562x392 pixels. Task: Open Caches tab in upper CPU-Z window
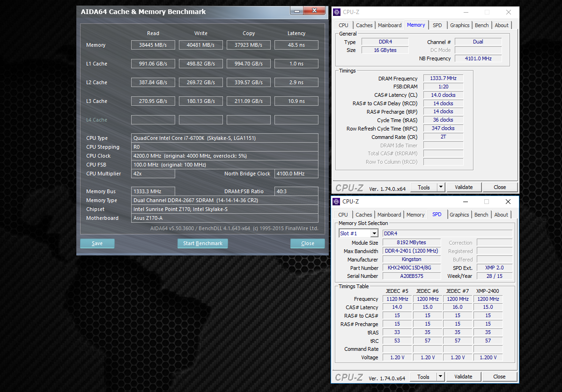click(364, 25)
